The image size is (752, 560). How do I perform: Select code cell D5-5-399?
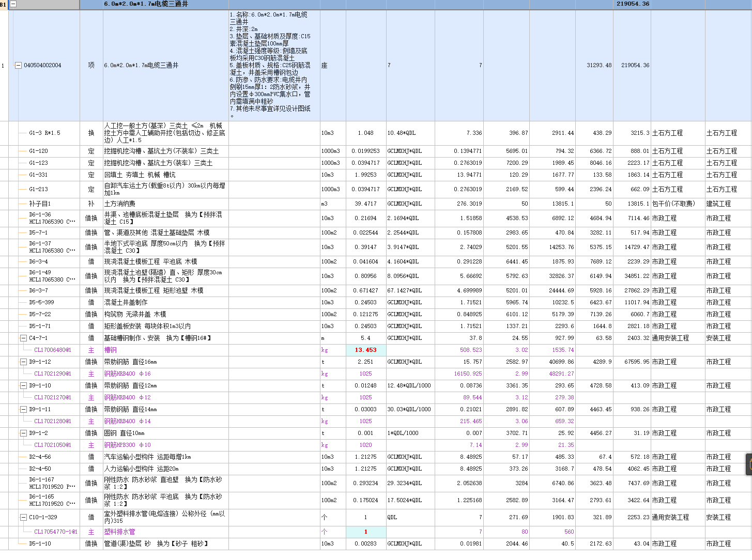[41, 303]
